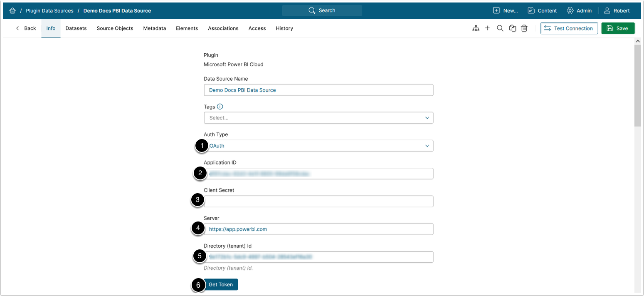Click the Client Secret input field

coord(318,201)
